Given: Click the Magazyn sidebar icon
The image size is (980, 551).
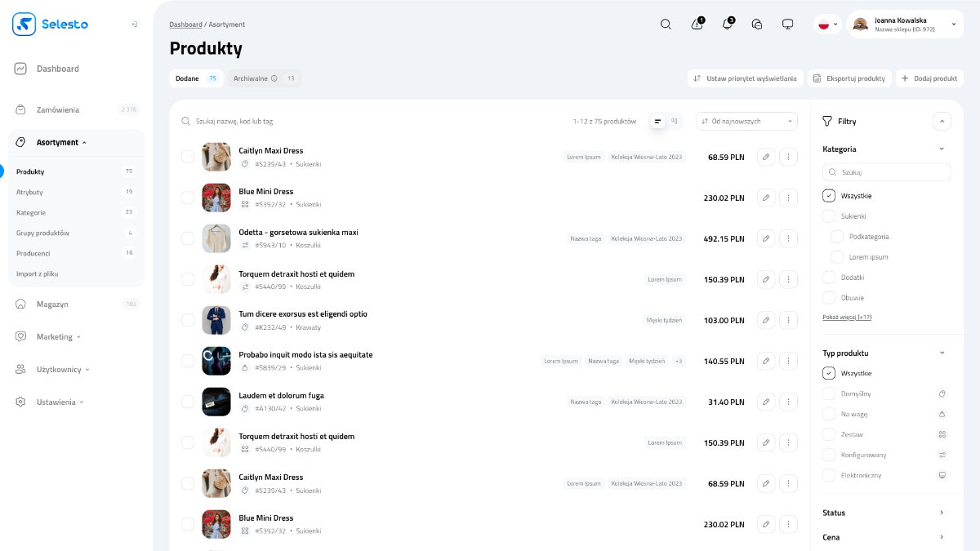Looking at the screenshot, I should pos(20,304).
